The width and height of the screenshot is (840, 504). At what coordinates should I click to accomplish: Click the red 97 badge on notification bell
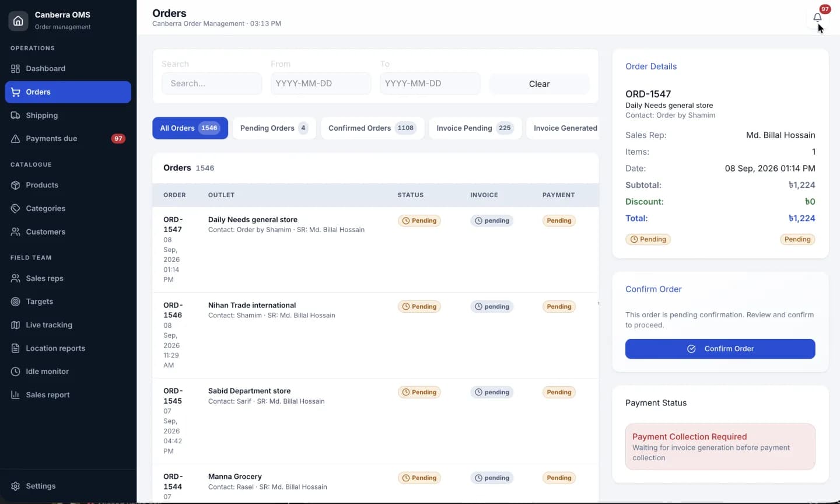pyautogui.click(x=825, y=9)
